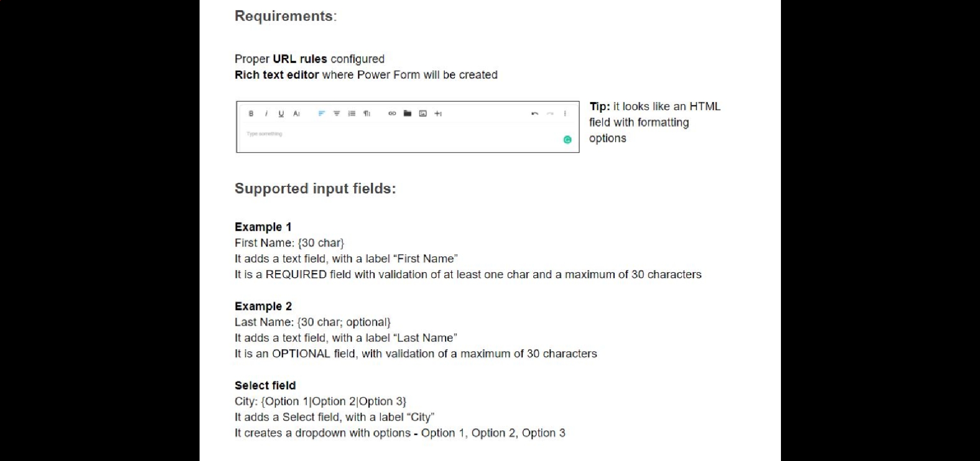Insert an ordered list
980x461 pixels.
click(x=352, y=114)
